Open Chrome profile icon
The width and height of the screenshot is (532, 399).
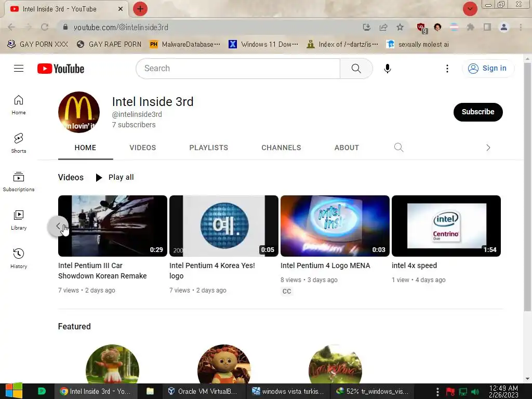pyautogui.click(x=504, y=27)
